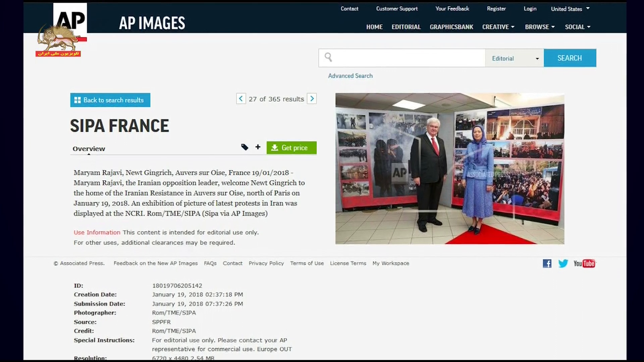Click the Gingrich and Rajavi photo preview

click(450, 169)
